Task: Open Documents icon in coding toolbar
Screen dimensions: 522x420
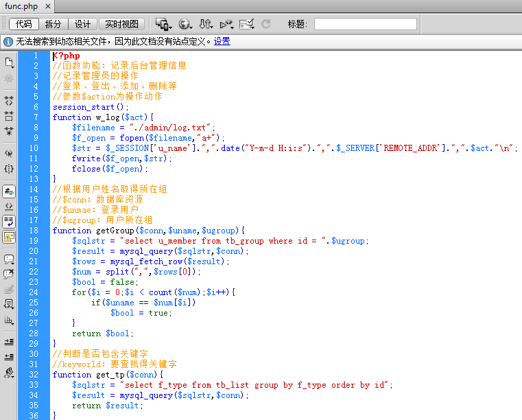Action: (9, 62)
